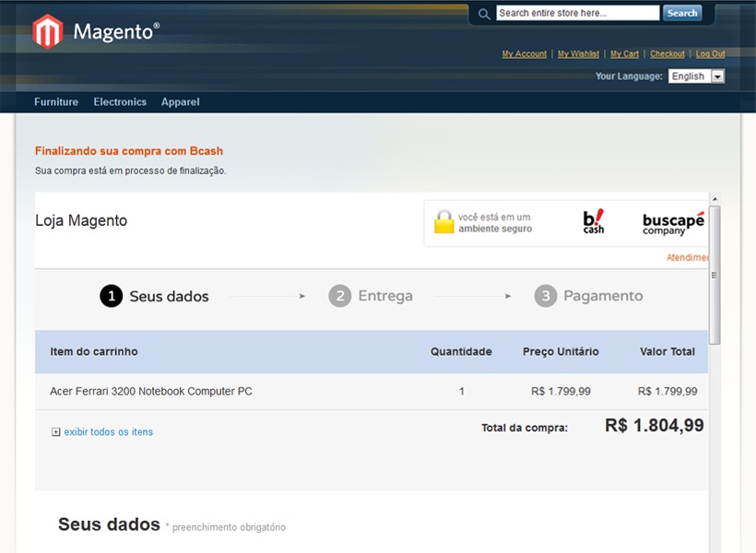Image resolution: width=756 pixels, height=553 pixels.
Task: Click step 3 Pagamento circle
Action: pyautogui.click(x=546, y=296)
